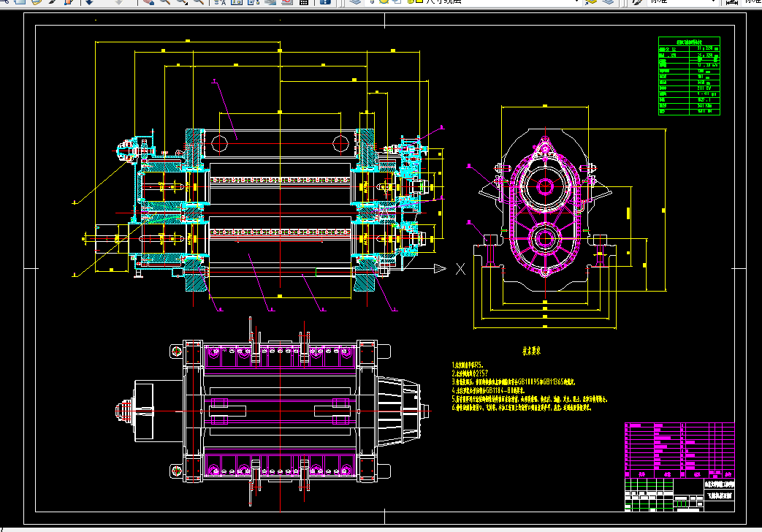Open the Text Style manager icon
The width and height of the screenshot is (762, 532).
pos(636,1)
